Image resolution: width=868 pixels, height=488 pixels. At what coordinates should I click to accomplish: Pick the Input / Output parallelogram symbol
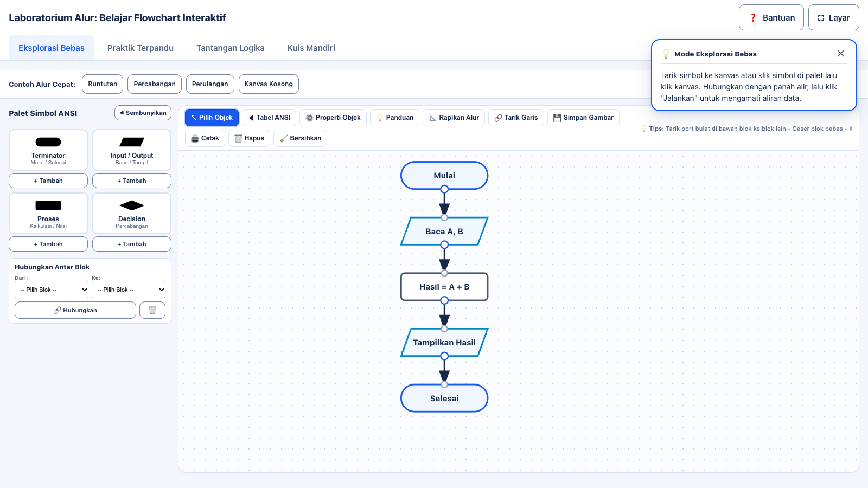pos(132,150)
